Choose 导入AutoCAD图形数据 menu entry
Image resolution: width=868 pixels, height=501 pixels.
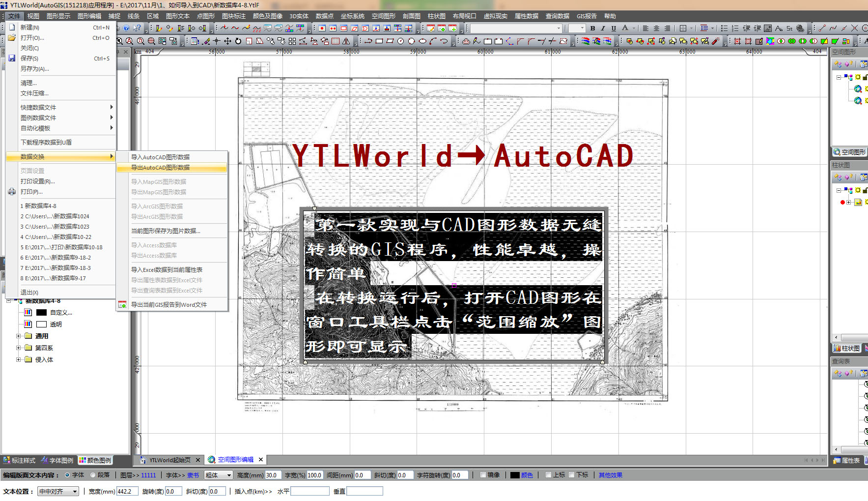click(172, 157)
